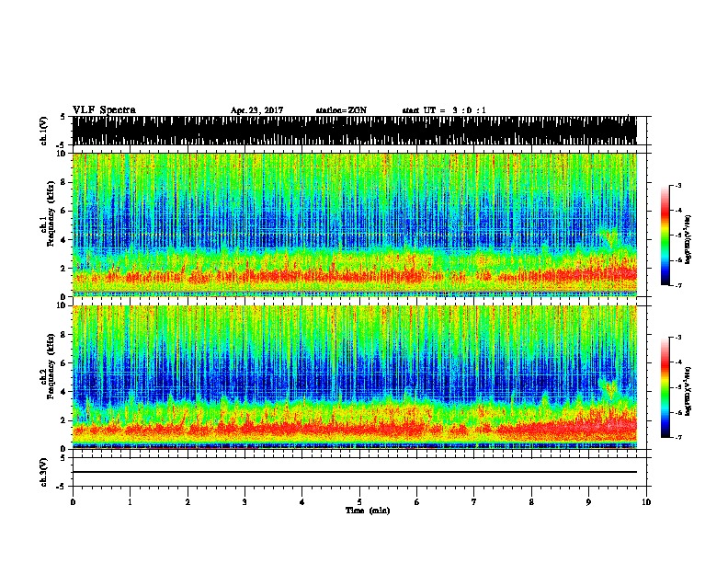Viewport: 728px width, 563px height.
Task: Click the "8" tick on ch.2 frequency axis
Action: click(64, 335)
